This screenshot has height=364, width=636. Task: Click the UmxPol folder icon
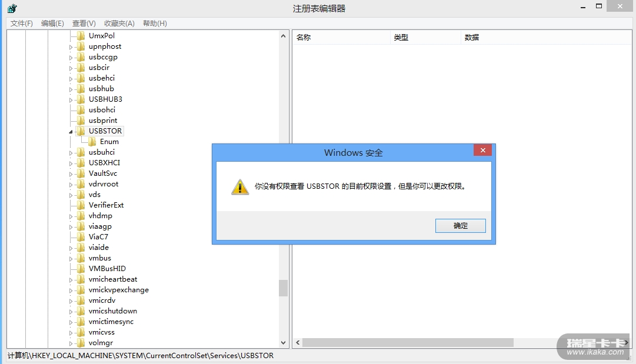click(81, 36)
